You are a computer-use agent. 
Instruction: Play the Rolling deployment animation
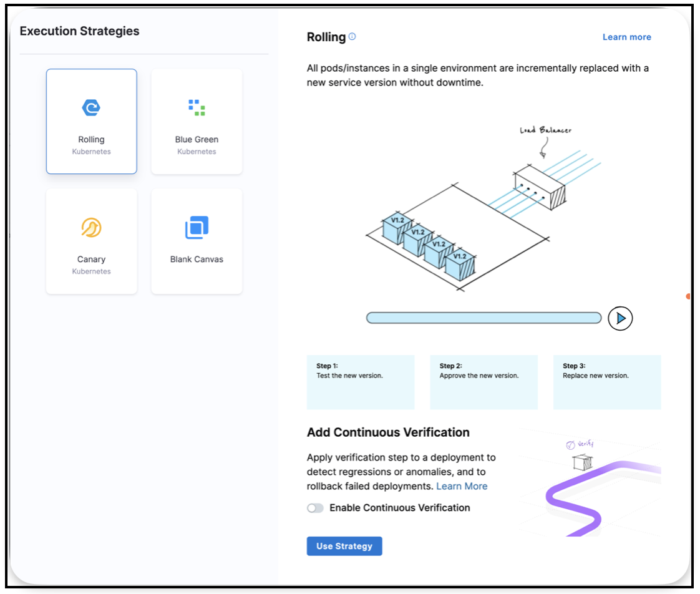[620, 318]
